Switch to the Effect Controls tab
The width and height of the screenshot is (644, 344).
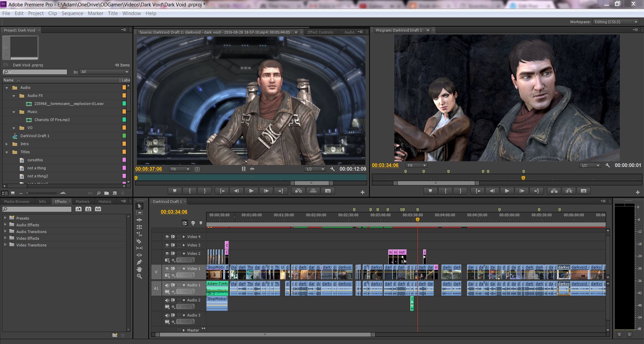tap(320, 32)
